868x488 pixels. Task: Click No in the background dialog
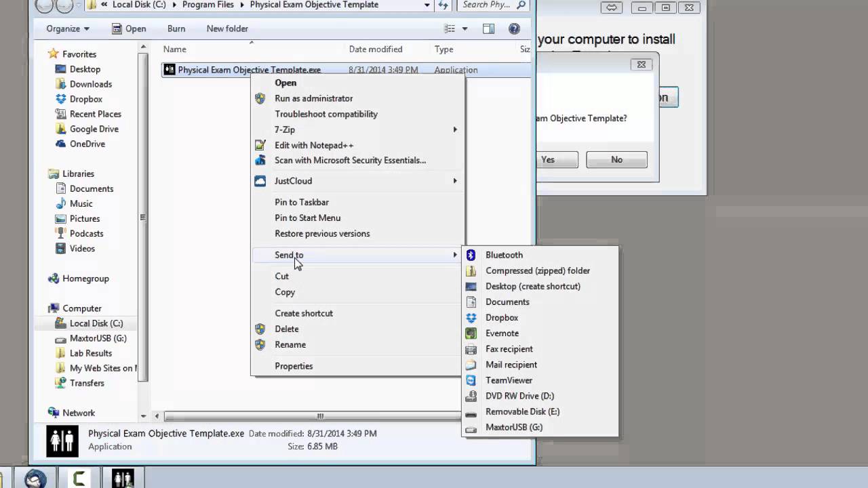(616, 160)
